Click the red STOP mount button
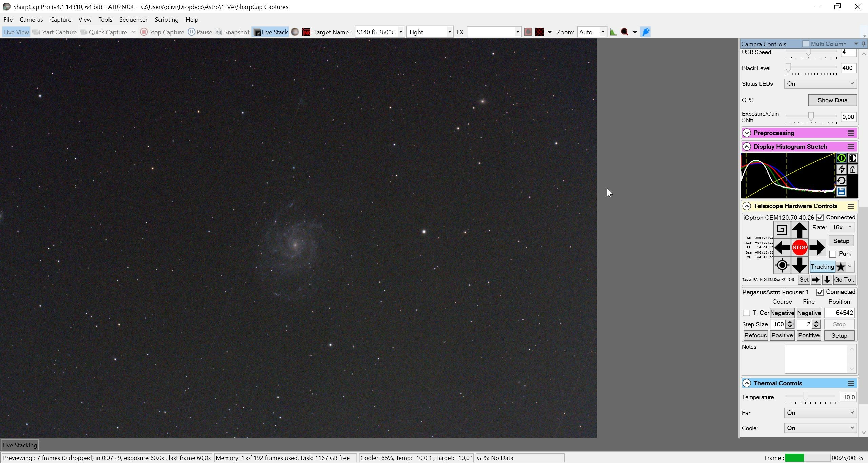The width and height of the screenshot is (868, 463). pos(800,247)
